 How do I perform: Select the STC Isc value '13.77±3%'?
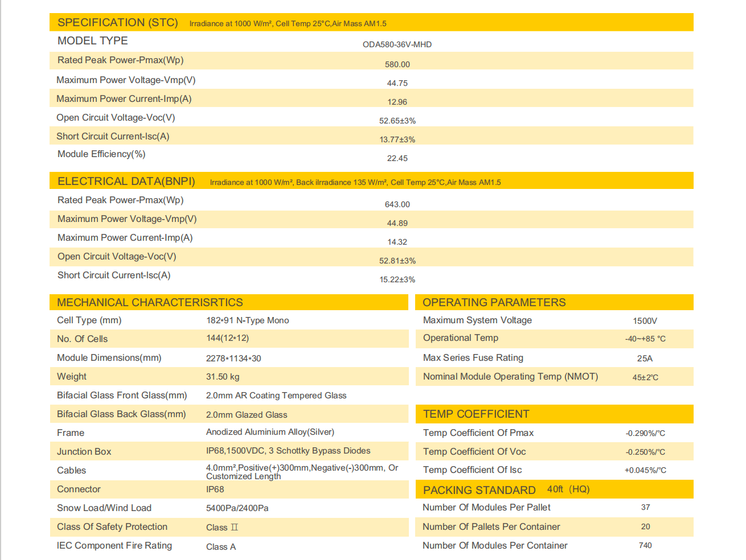point(397,139)
